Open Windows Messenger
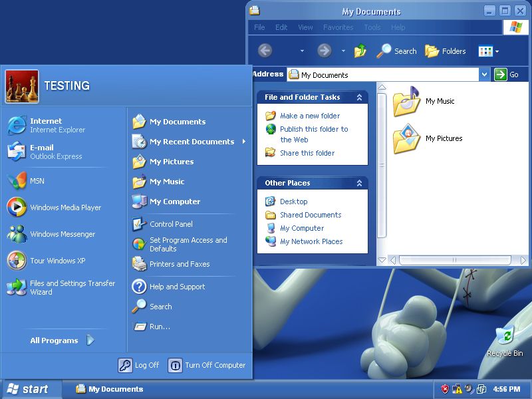 (51, 234)
